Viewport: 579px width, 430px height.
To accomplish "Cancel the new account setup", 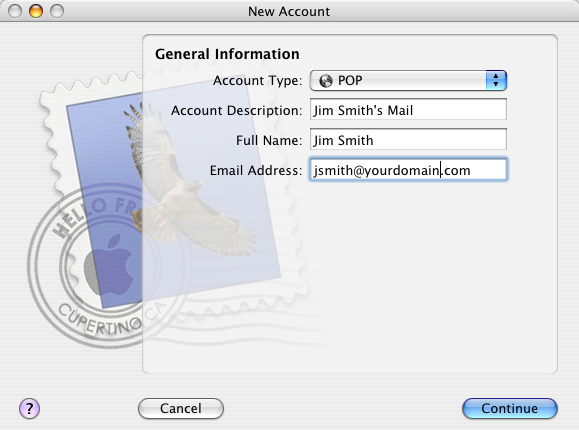I will (181, 409).
